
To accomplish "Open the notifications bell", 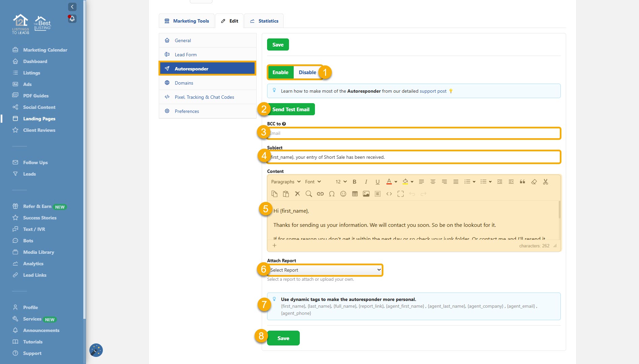I will 72,19.
